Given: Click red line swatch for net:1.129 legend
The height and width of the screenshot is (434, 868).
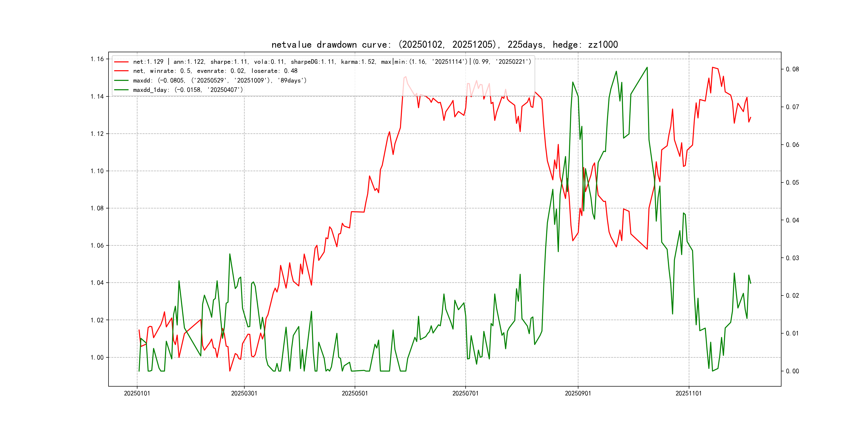Looking at the screenshot, I should click(x=121, y=62).
